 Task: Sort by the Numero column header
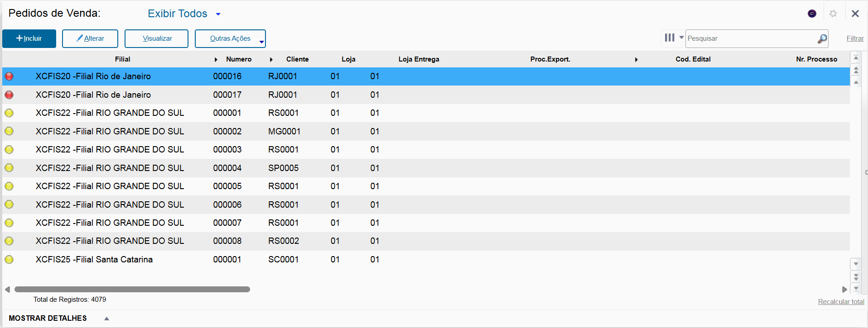tap(239, 59)
